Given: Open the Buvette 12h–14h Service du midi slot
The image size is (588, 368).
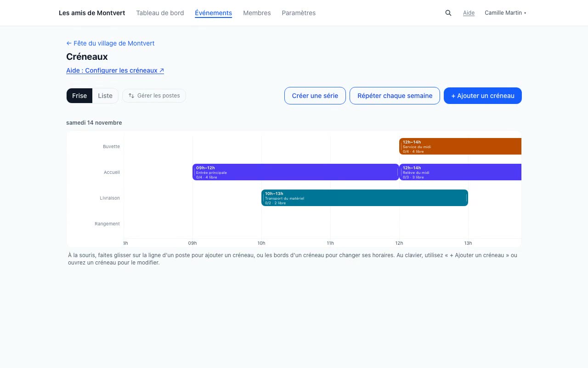Looking at the screenshot, I should coord(460,146).
